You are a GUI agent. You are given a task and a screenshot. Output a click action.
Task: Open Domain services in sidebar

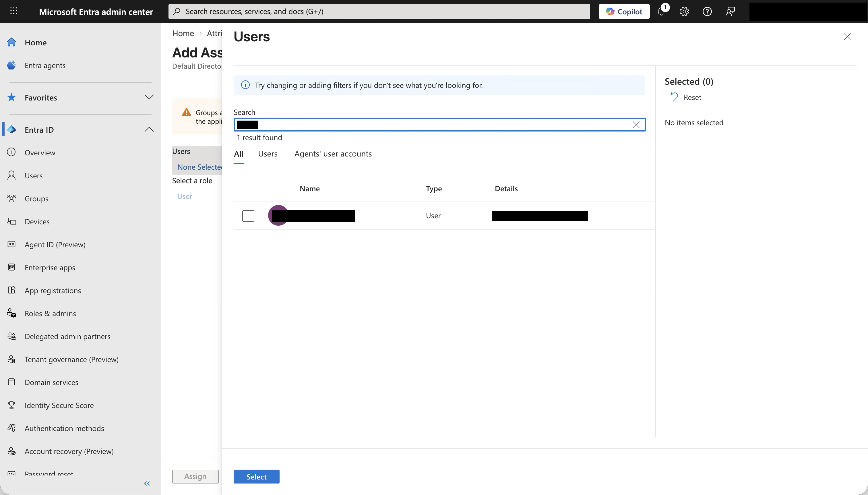coord(51,382)
